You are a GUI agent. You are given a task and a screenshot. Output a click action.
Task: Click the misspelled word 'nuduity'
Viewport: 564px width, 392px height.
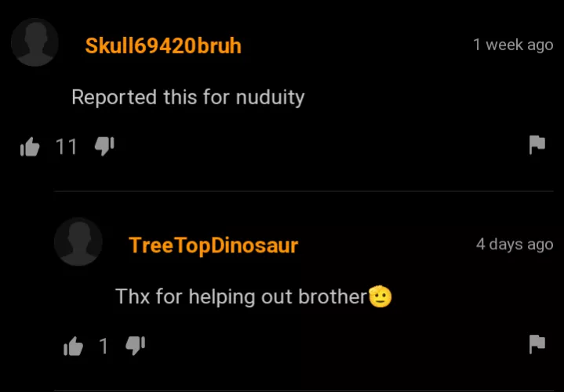click(270, 98)
